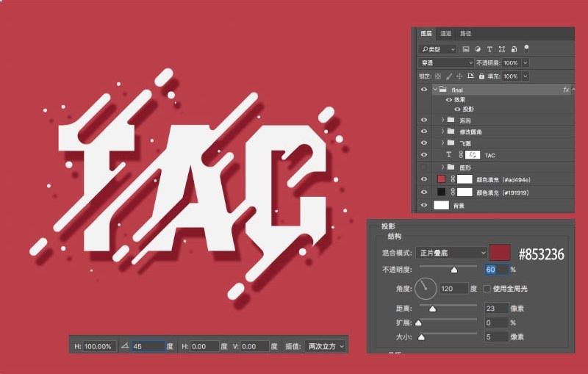Hide the 修改圆角 group
588x374 pixels.
coord(424,132)
